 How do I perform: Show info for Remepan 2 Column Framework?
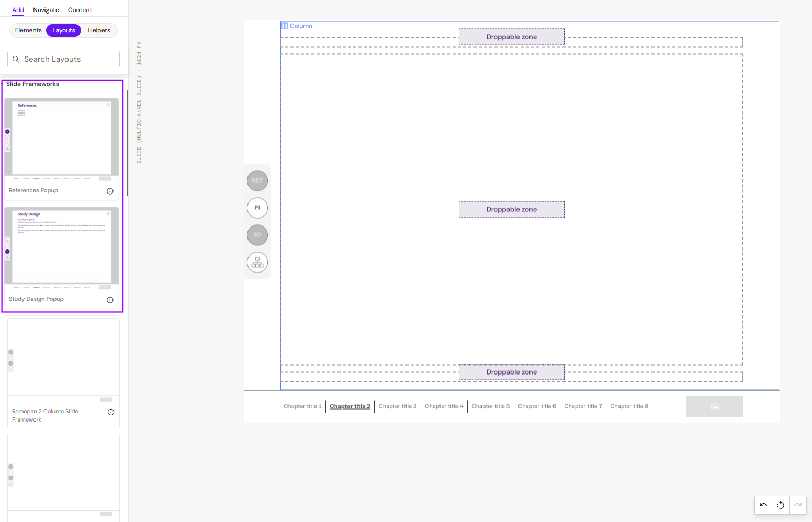tap(111, 412)
